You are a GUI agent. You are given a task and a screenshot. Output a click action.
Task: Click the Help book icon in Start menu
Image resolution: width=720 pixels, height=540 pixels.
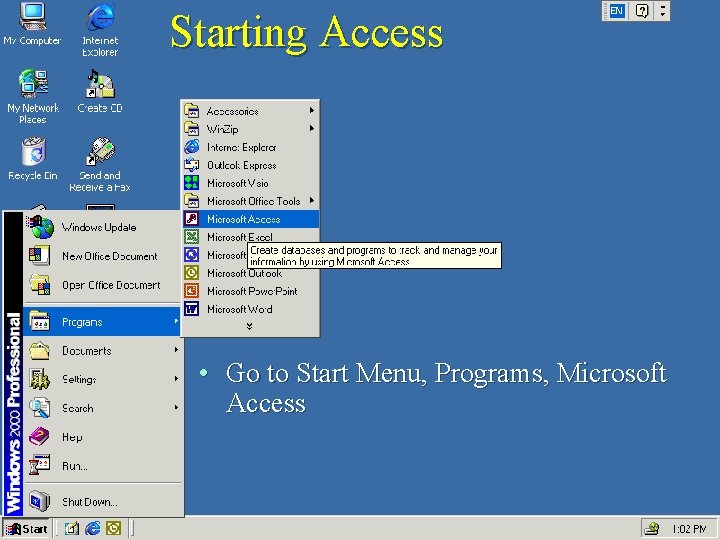pyautogui.click(x=39, y=436)
